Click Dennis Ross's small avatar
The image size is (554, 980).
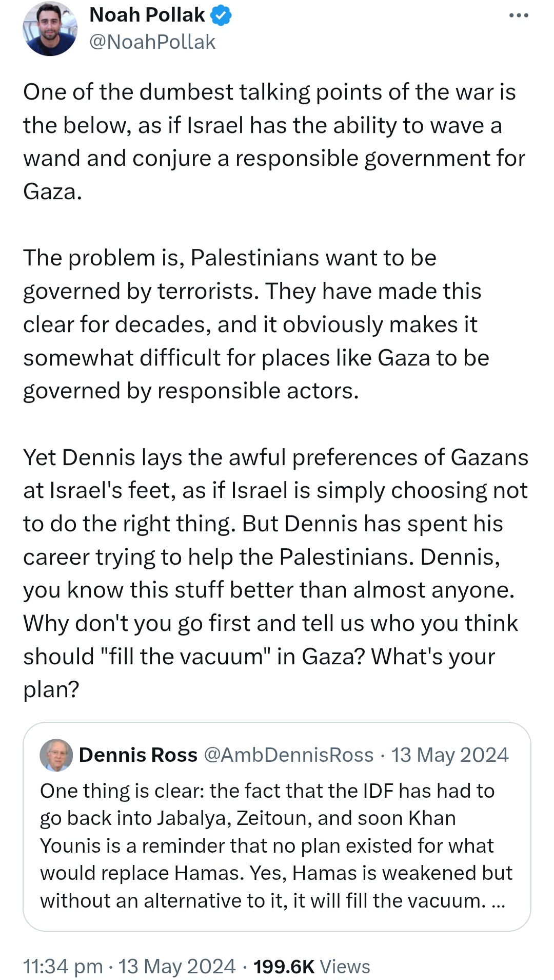pos(56,755)
